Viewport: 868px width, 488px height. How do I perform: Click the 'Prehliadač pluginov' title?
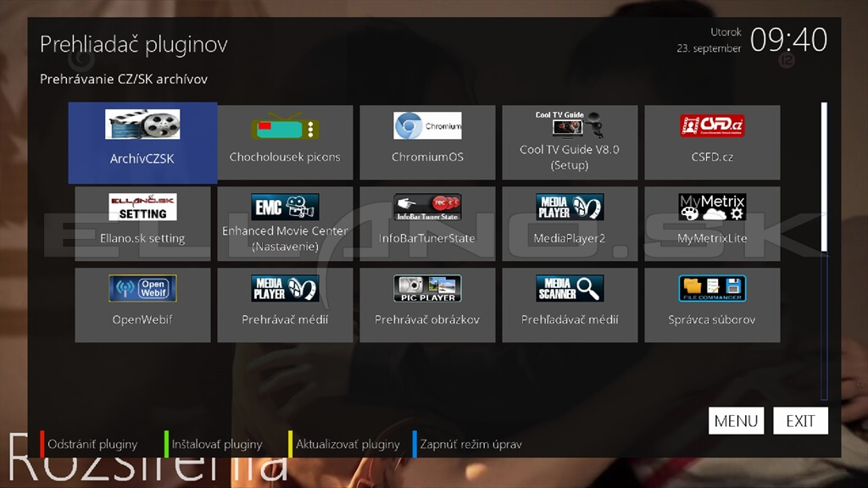(x=134, y=44)
